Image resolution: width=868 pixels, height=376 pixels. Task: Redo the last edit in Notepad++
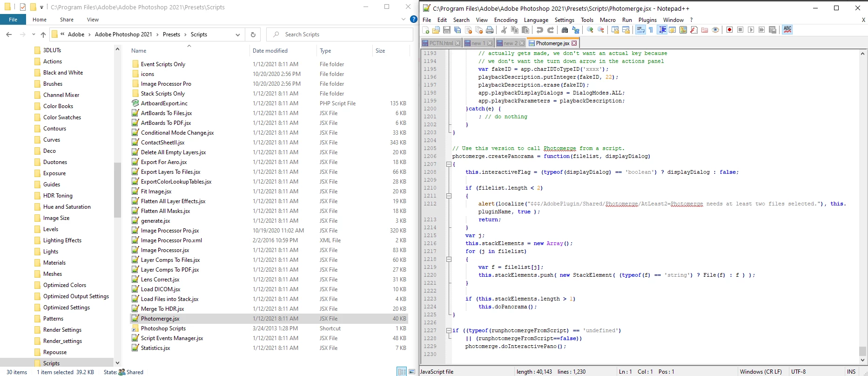pos(551,30)
